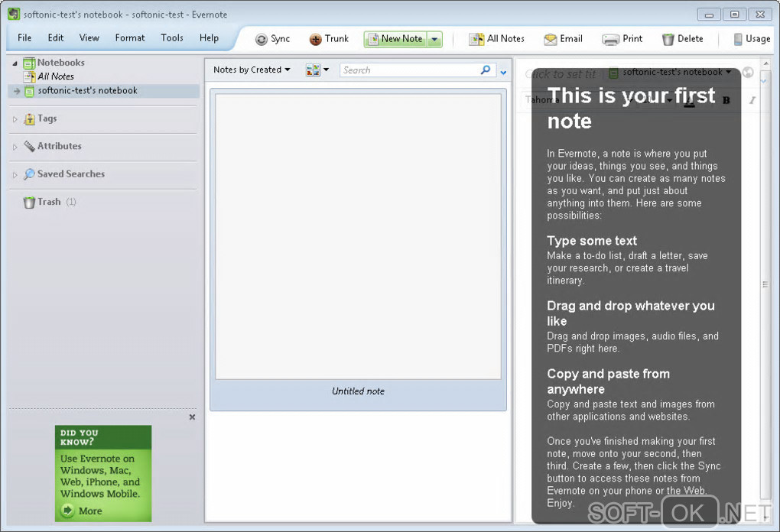The image size is (780, 532).
Task: Click the Untitled note caption
Action: coord(358,391)
